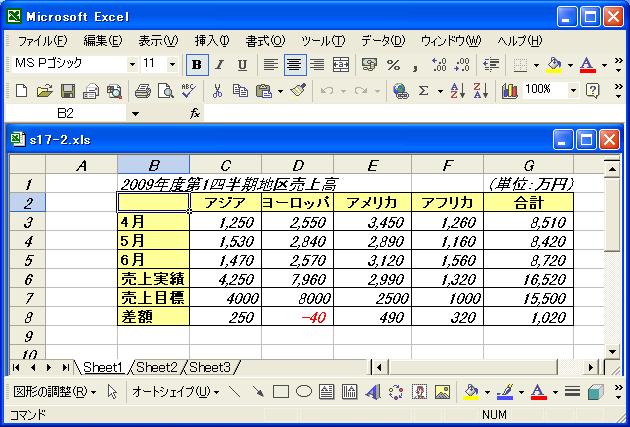630x427 pixels.
Task: Open 編集 menu
Action: pos(102,41)
